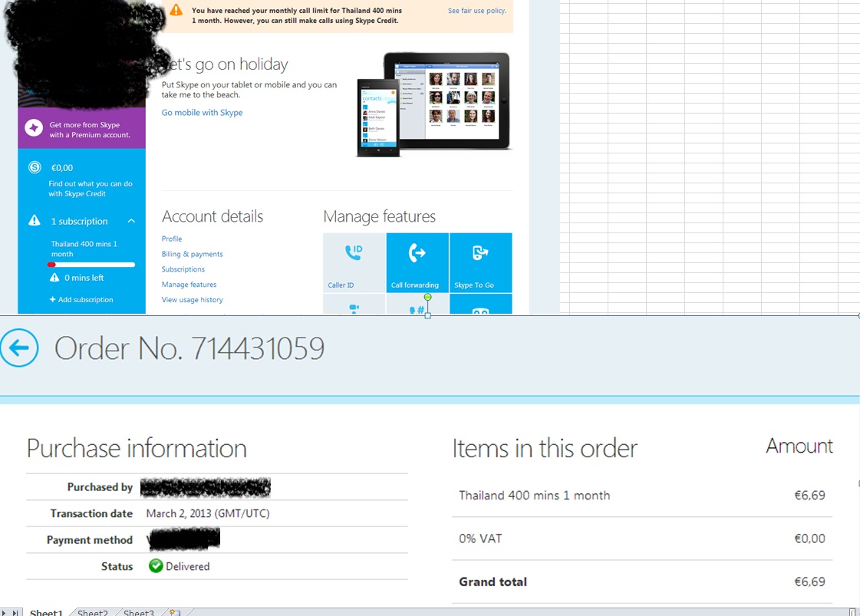The image size is (860, 616).
Task: Open the Caller ID feature tile
Action: click(354, 262)
